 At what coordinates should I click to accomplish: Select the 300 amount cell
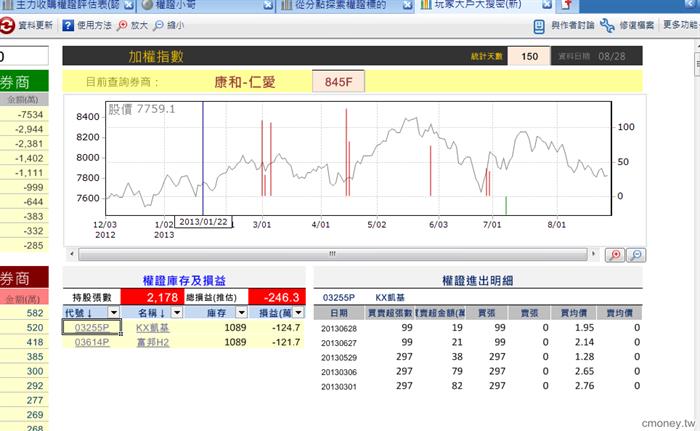pos(24,371)
